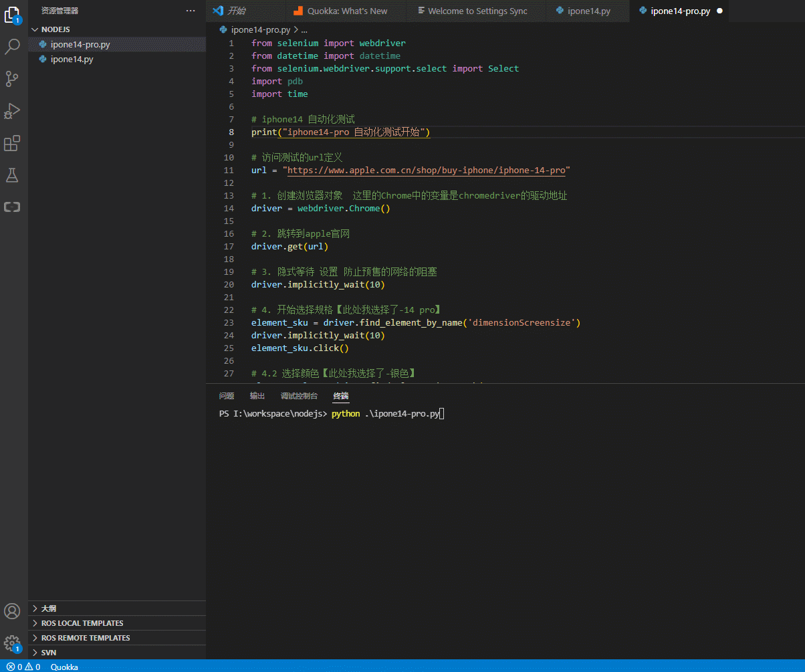This screenshot has height=672, width=805.
Task: Click 'import time' code line
Action: [x=279, y=94]
